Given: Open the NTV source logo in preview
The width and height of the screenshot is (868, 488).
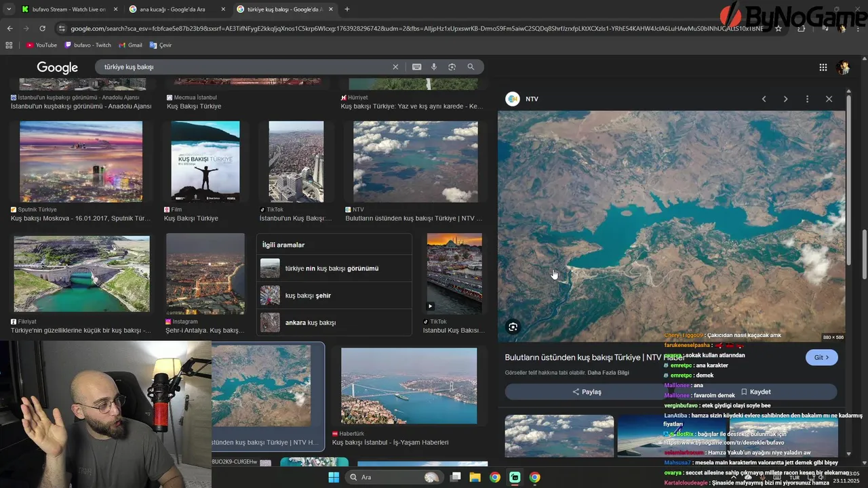Looking at the screenshot, I should (x=512, y=99).
